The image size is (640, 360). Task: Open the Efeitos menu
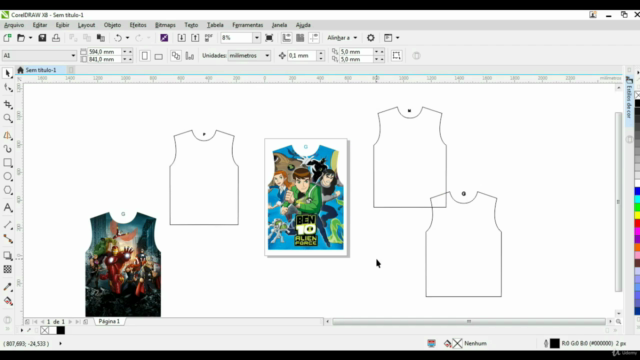[138, 25]
